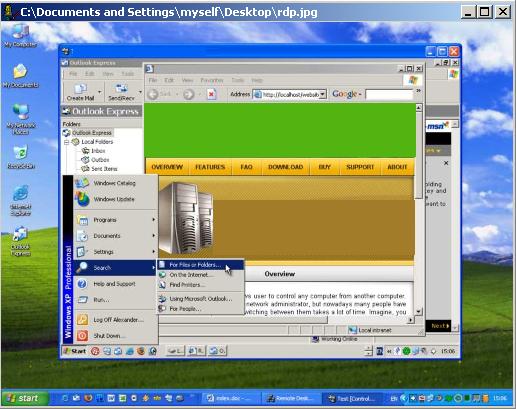Click the Run... icon in start menu
The width and height of the screenshot is (516, 409).
coord(82,299)
